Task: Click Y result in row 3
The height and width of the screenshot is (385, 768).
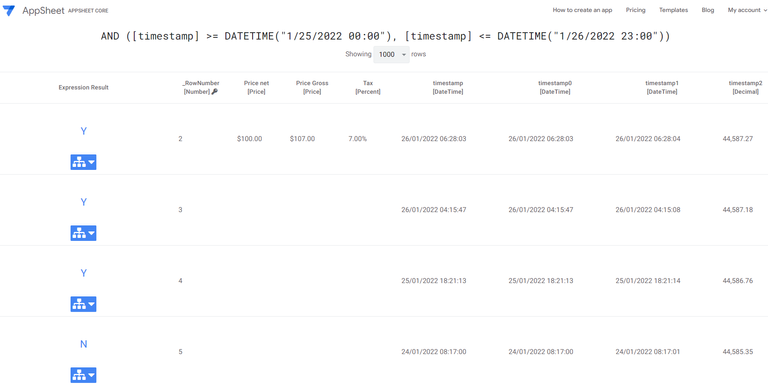Action: click(84, 202)
